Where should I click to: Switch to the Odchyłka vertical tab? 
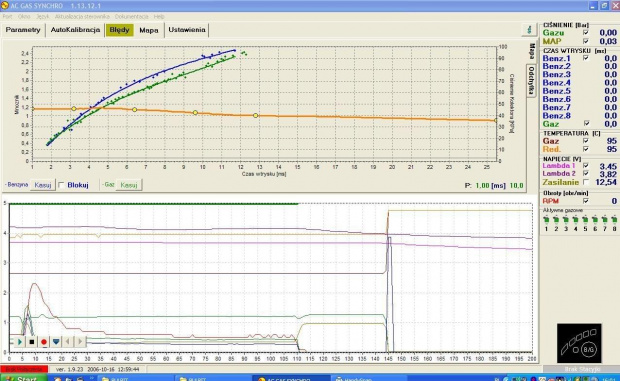(531, 80)
